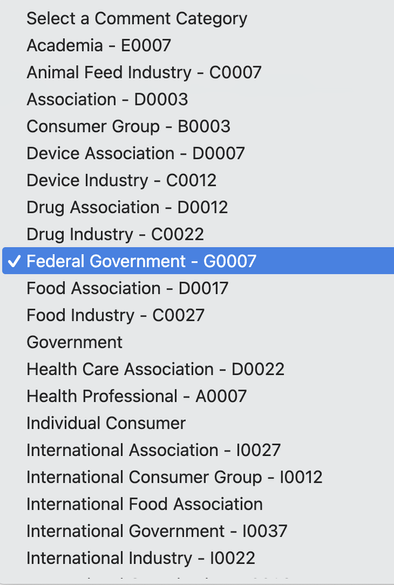Pick International Food Association option
The image size is (394, 585).
pyautogui.click(x=198, y=504)
